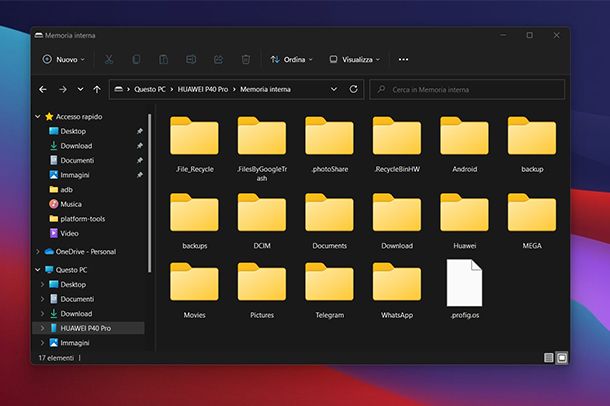Open the Nuovo dropdown menu
Screen dimensions: 610x406
coord(64,60)
